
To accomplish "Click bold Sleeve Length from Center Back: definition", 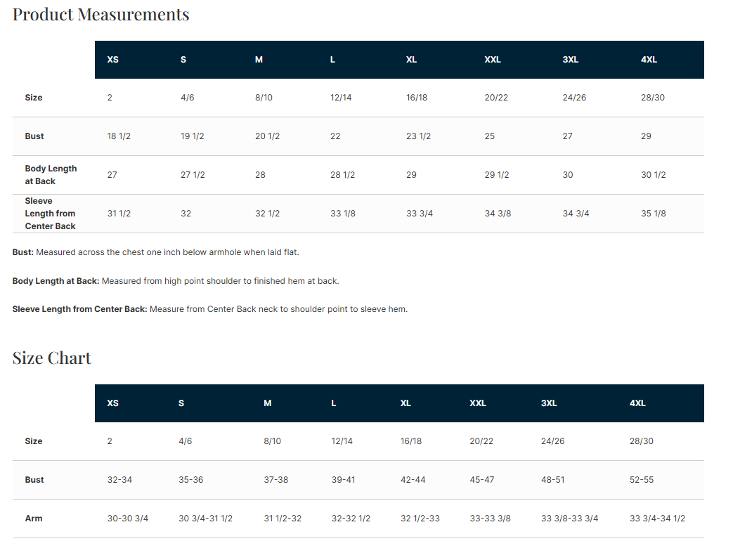I will pos(79,309).
